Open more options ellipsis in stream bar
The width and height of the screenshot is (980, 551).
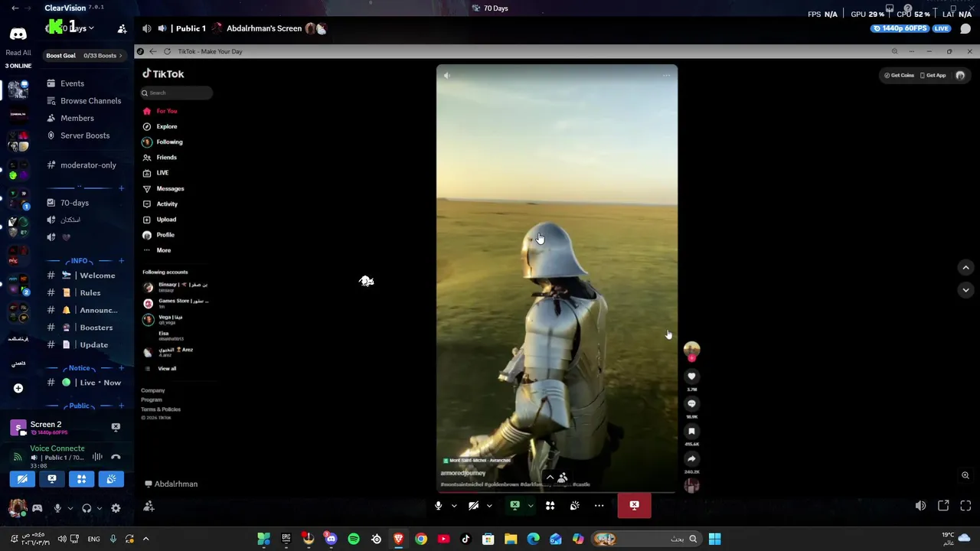tap(599, 505)
